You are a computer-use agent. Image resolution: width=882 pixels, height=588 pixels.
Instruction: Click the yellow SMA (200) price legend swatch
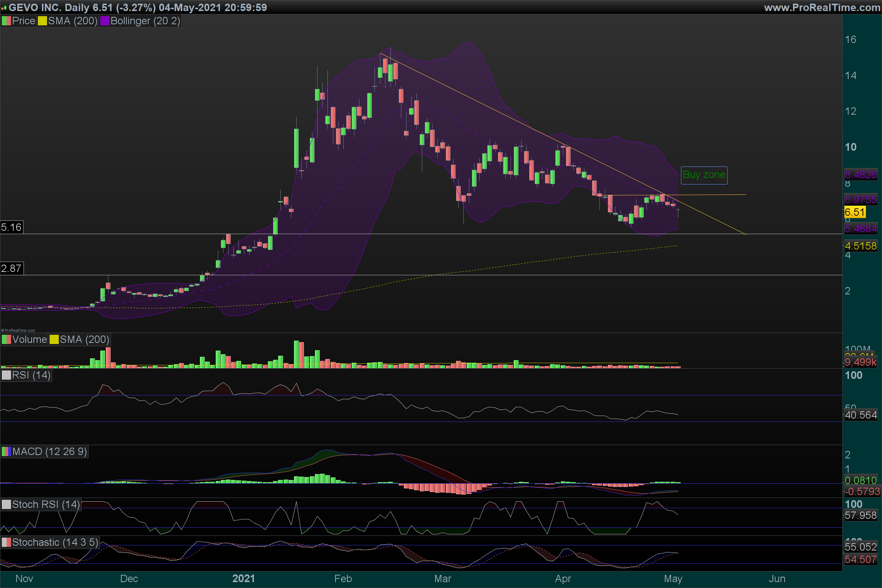(x=42, y=21)
